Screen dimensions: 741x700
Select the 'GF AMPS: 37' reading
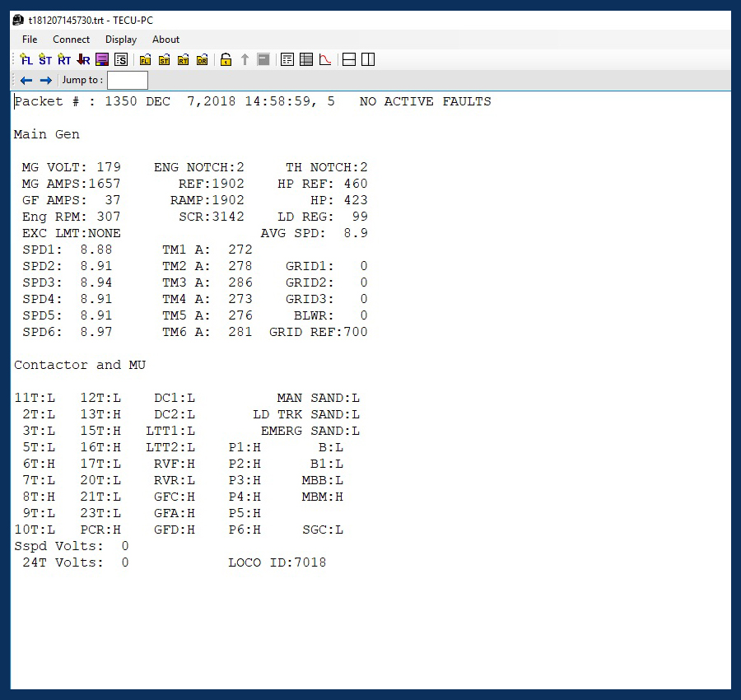tap(72, 200)
